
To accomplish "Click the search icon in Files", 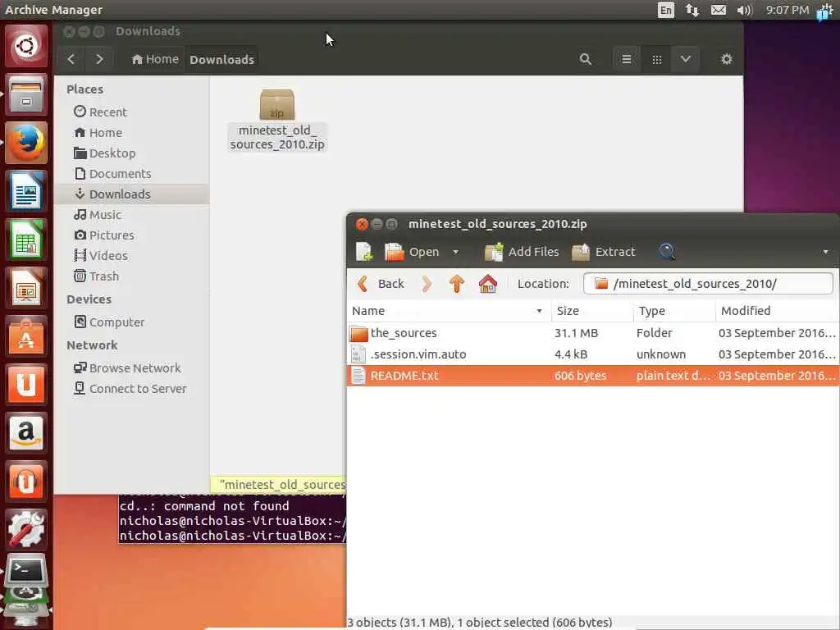I will click(586, 59).
